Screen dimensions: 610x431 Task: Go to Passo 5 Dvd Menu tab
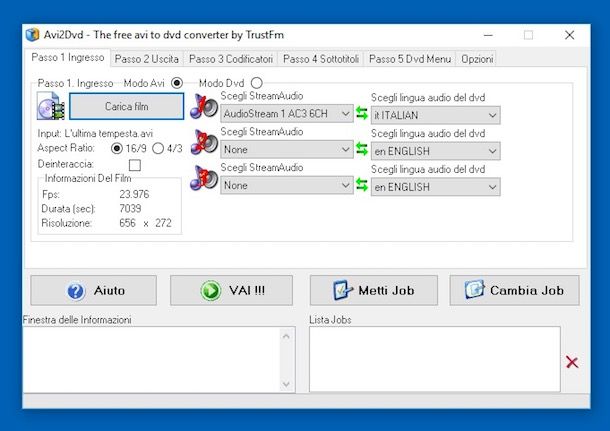tap(410, 59)
